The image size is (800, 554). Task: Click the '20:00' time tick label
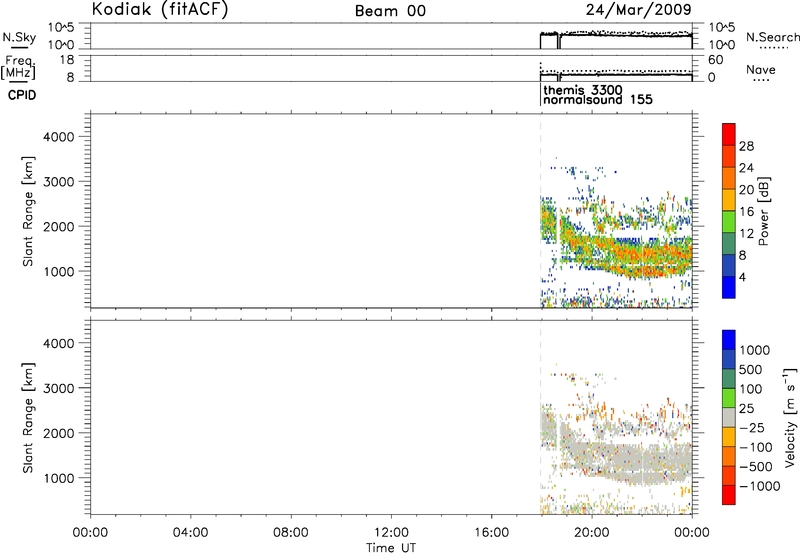(592, 533)
